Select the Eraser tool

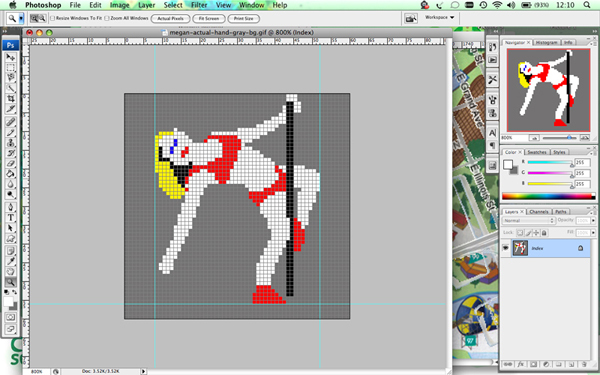(11, 163)
